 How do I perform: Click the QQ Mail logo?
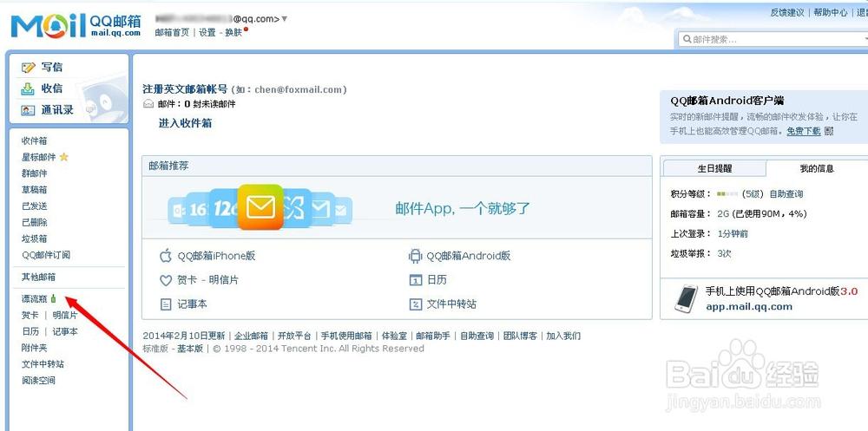click(x=76, y=25)
